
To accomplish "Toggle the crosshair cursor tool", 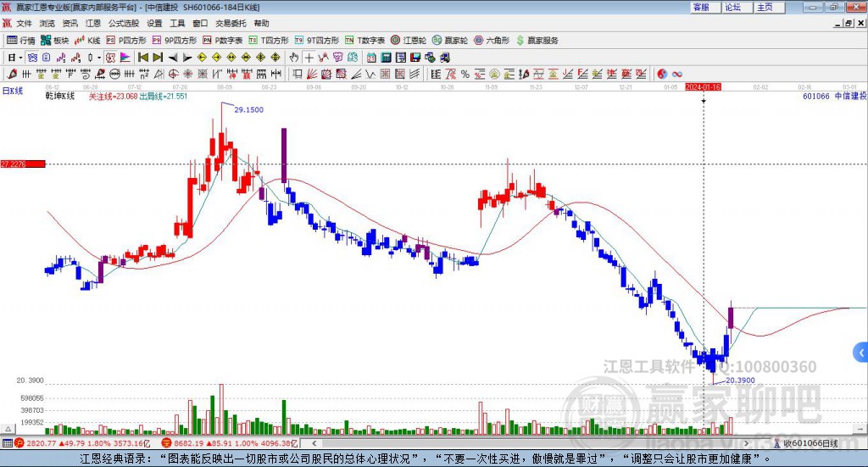I will click(x=309, y=58).
